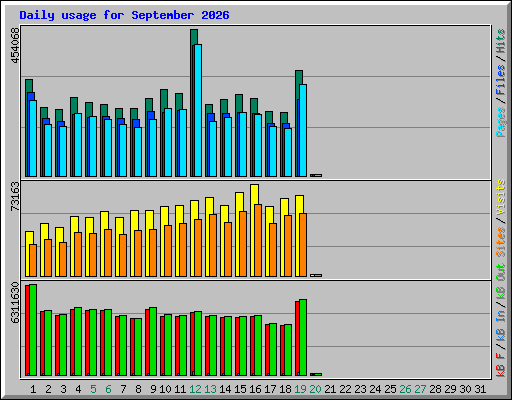This screenshot has width=512, height=400.
Task: Click the title 'Daily usage for September 2026'
Action: (x=124, y=15)
